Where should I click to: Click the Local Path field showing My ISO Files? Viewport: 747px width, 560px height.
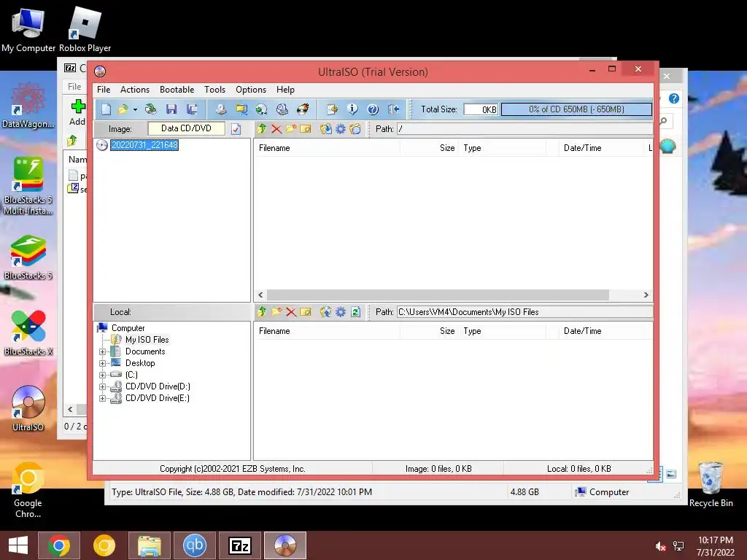[525, 312]
